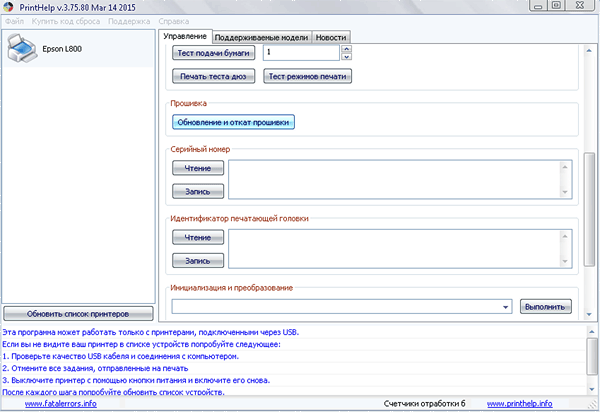
Task: Click the Серийный номер text area
Action: (400, 179)
